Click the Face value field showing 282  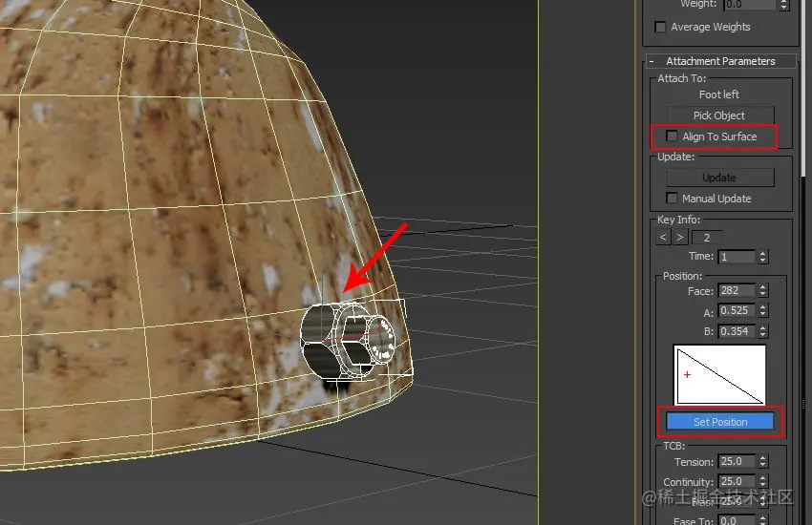[737, 291]
